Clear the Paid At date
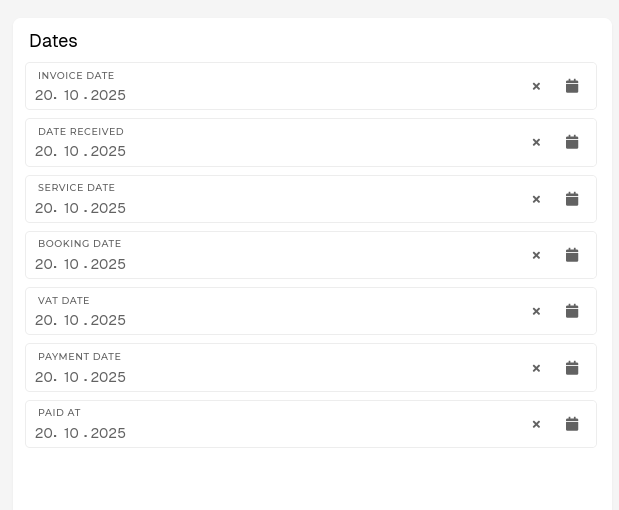 click(x=536, y=424)
